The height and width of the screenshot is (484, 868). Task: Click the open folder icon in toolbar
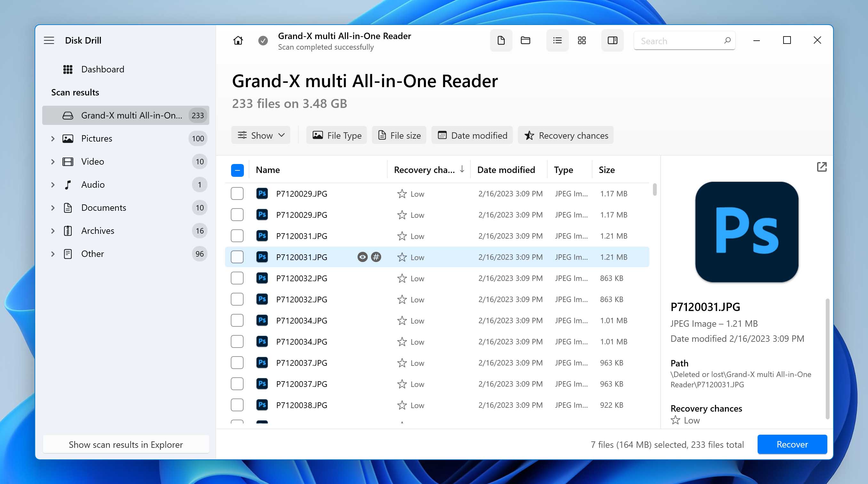coord(526,40)
